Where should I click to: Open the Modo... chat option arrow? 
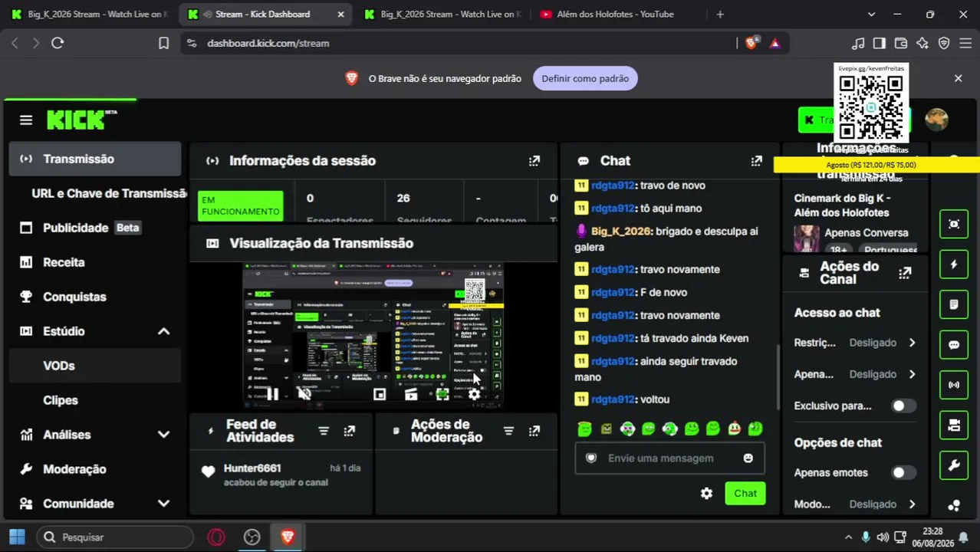(912, 504)
